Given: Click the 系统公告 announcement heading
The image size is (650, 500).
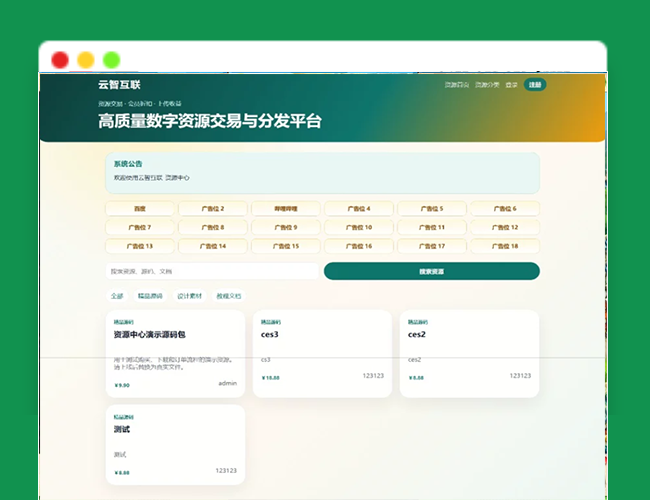Looking at the screenshot, I should pos(128,164).
